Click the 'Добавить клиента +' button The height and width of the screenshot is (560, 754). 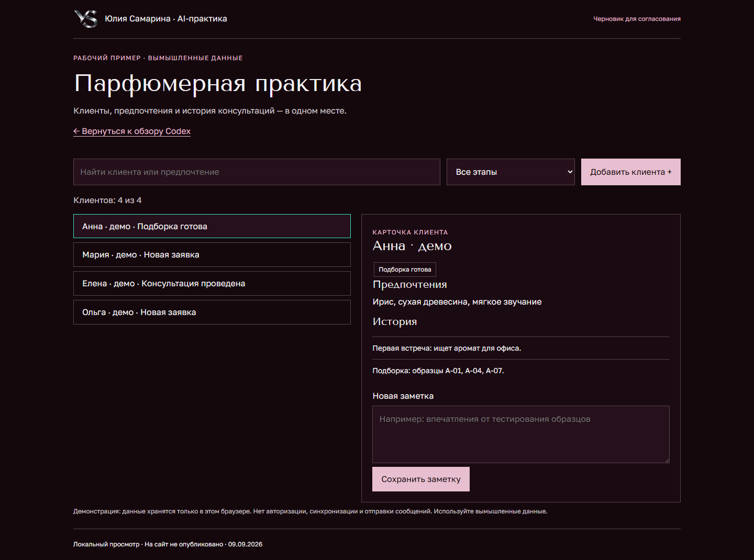pyautogui.click(x=631, y=172)
